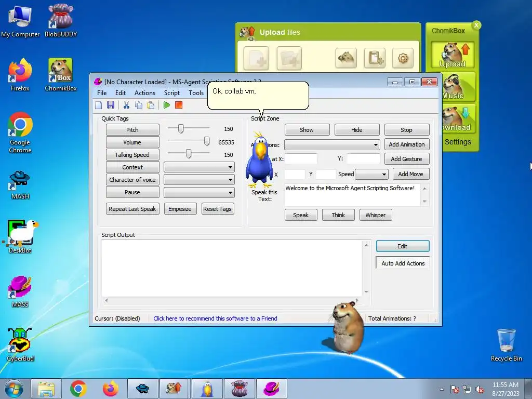Adjust the Volume slider handle
This screenshot has height=399, width=532.
tap(207, 141)
